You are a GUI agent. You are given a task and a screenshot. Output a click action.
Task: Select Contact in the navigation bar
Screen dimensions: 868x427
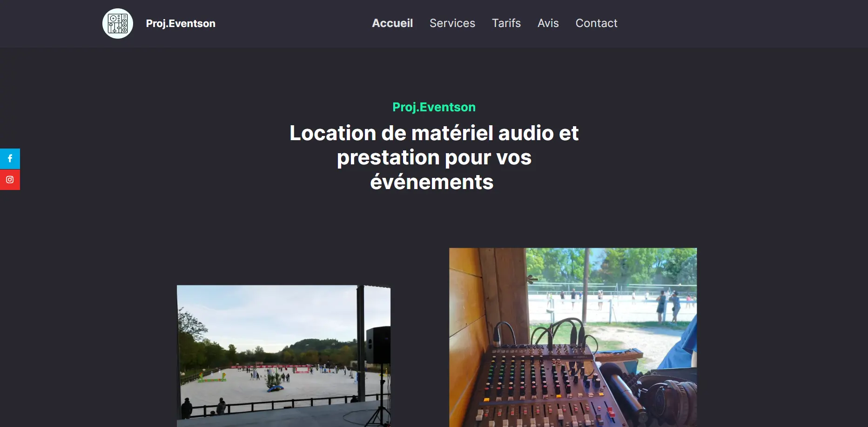(x=596, y=23)
